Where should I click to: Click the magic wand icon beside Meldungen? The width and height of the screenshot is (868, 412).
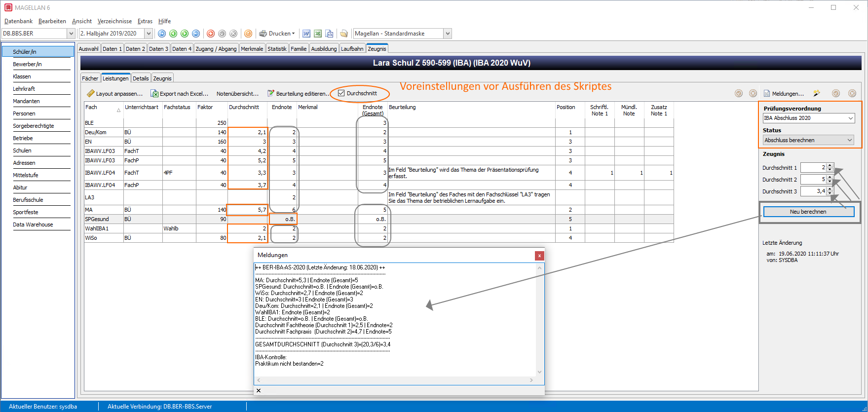[x=817, y=93]
